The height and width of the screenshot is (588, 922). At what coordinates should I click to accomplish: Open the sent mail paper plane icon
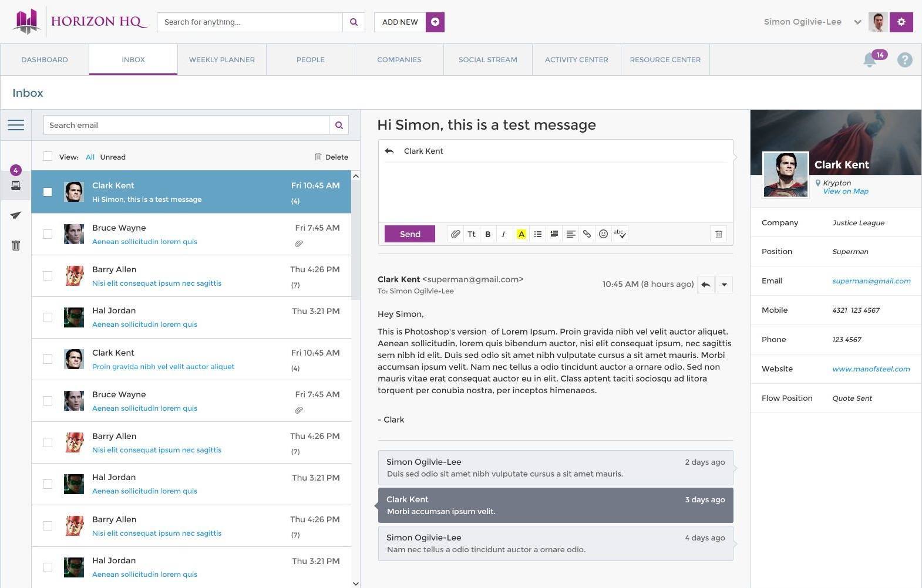[x=16, y=215]
